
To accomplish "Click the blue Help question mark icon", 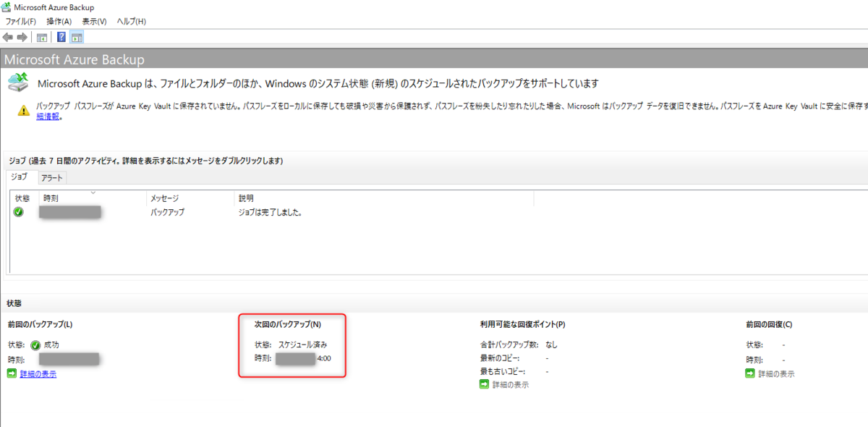I will pos(62,37).
